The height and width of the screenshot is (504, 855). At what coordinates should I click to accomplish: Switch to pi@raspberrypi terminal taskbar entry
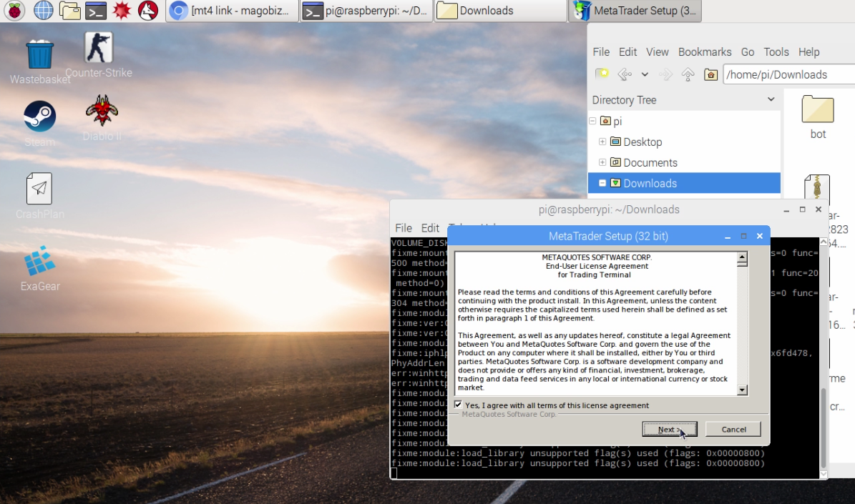[x=366, y=11]
